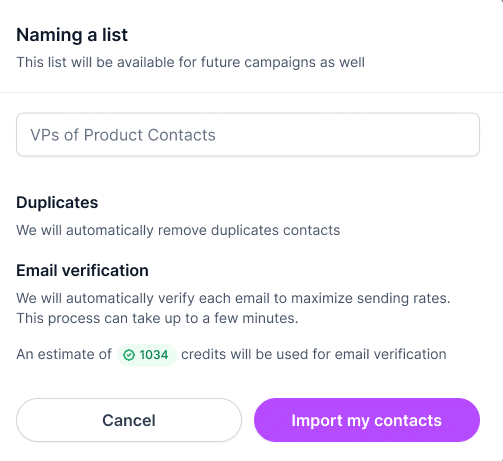
Task: Select the Email verification heading
Action: tap(82, 270)
